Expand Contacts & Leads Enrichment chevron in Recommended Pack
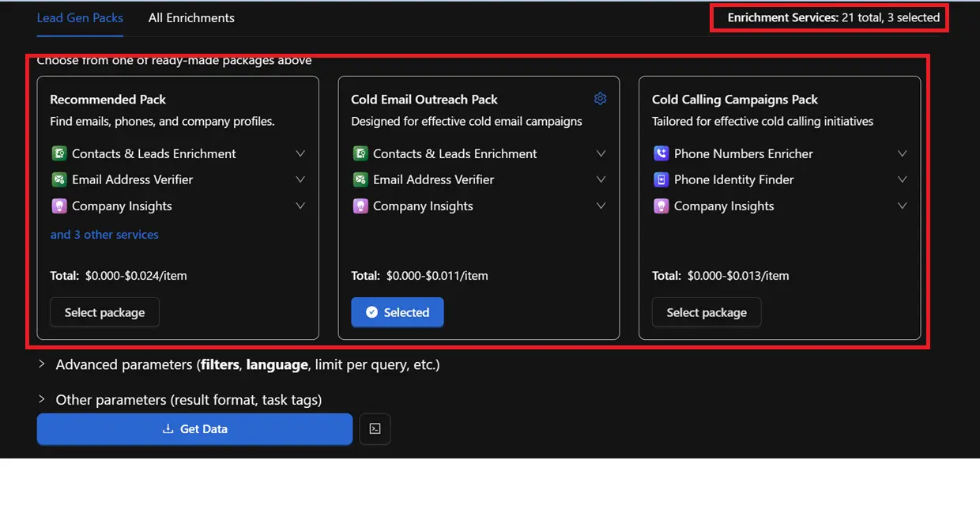 pos(300,153)
